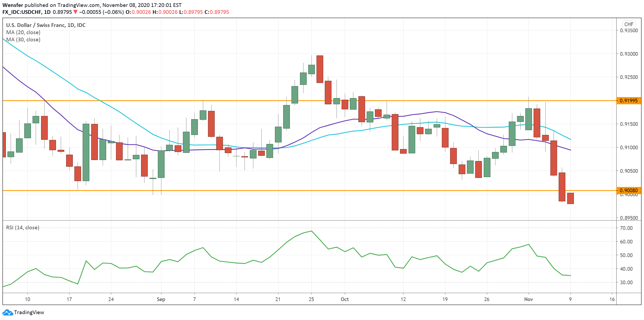Click the Sep label on the time axis
The image size is (644, 320).
161,299
